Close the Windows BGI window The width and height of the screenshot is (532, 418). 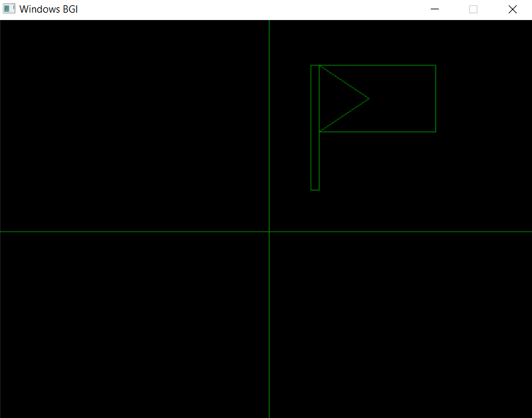tap(512, 9)
